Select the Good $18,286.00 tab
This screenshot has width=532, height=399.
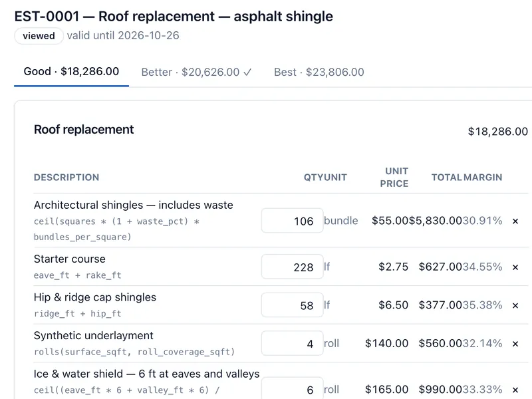coord(71,72)
